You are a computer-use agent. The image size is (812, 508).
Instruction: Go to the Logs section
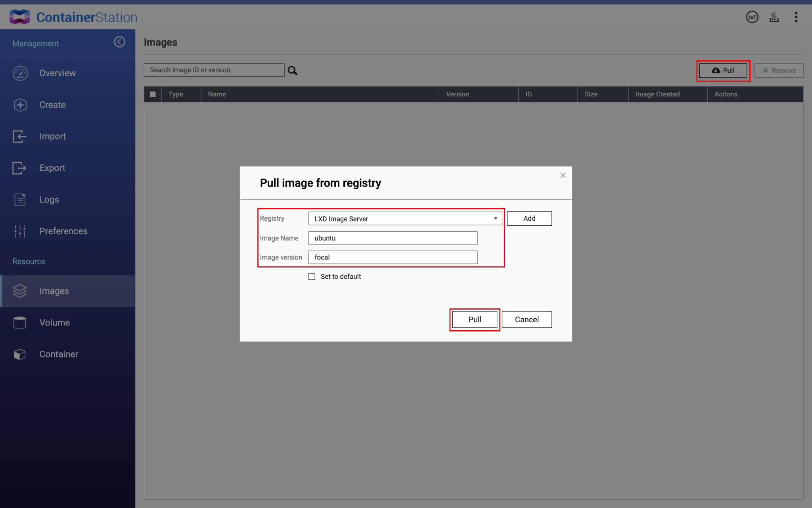coord(49,200)
